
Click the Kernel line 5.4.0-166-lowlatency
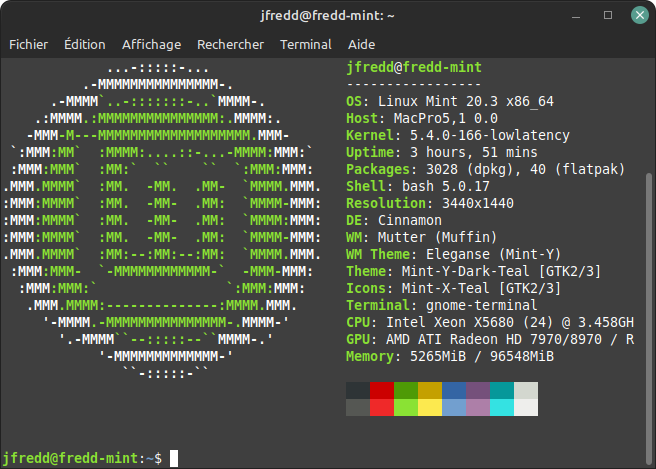458,136
